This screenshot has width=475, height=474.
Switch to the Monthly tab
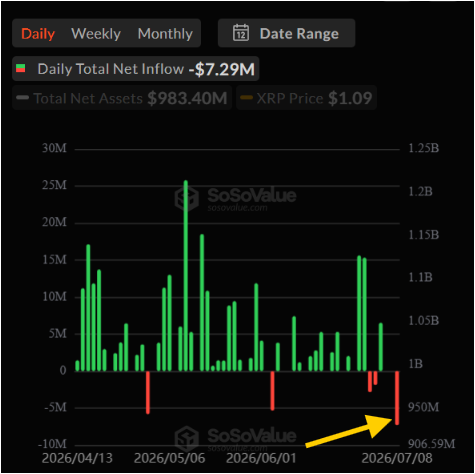[x=165, y=34]
